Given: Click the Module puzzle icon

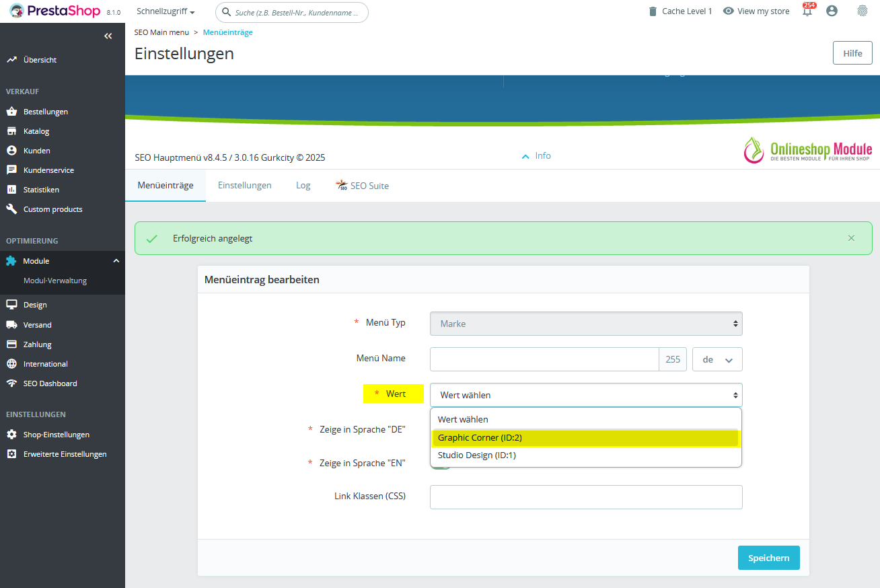Looking at the screenshot, I should pyautogui.click(x=11, y=261).
